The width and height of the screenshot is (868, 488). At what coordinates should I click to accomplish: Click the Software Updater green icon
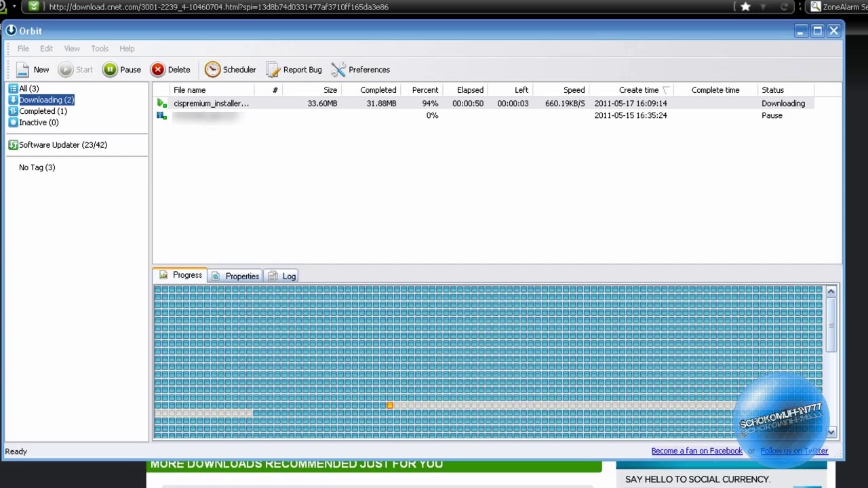point(13,145)
